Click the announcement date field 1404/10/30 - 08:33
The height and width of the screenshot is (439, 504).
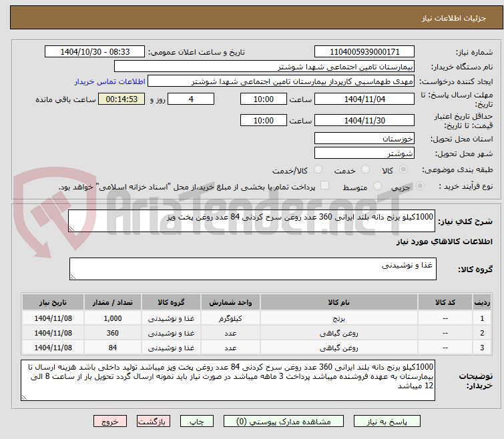[x=95, y=51]
